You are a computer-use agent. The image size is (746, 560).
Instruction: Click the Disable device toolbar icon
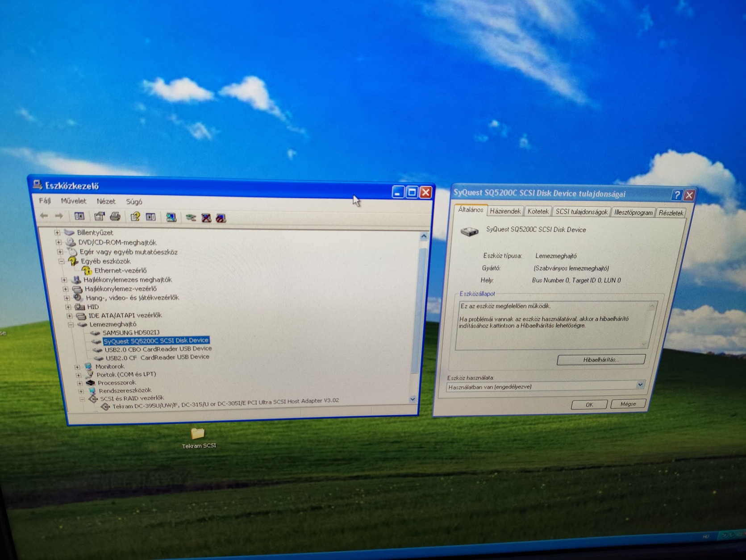(221, 218)
